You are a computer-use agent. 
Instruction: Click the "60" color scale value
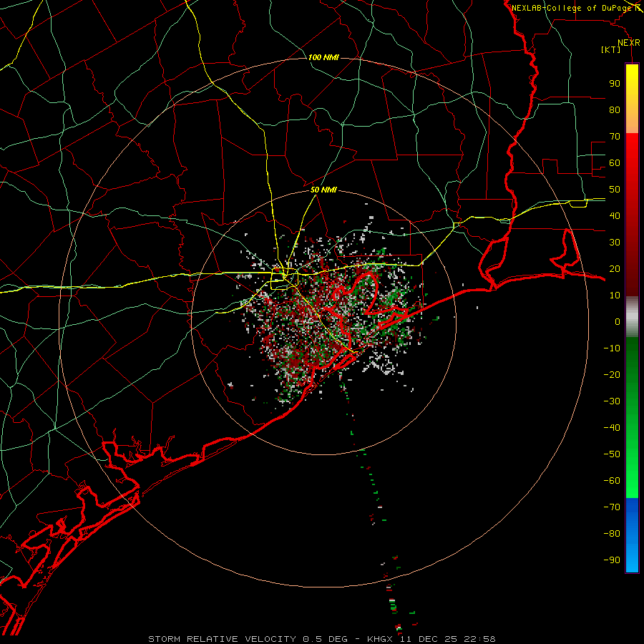pos(615,163)
